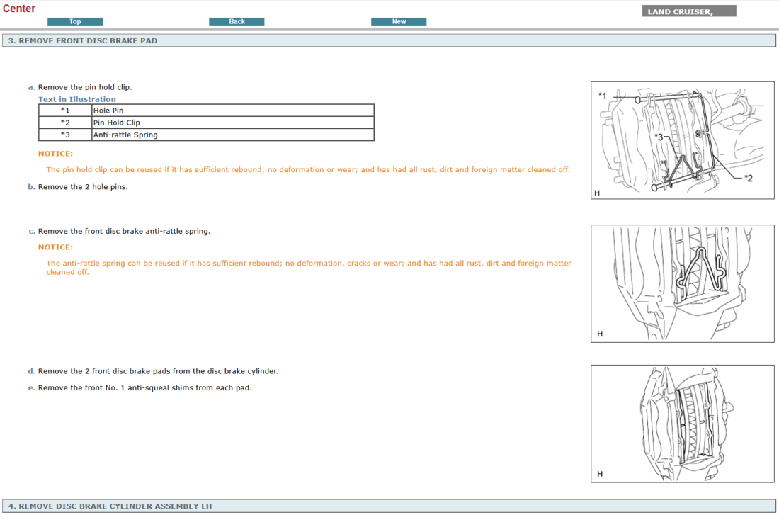The height and width of the screenshot is (532, 779).
Task: Select the LAND CRUISER model label
Action: coord(688,11)
